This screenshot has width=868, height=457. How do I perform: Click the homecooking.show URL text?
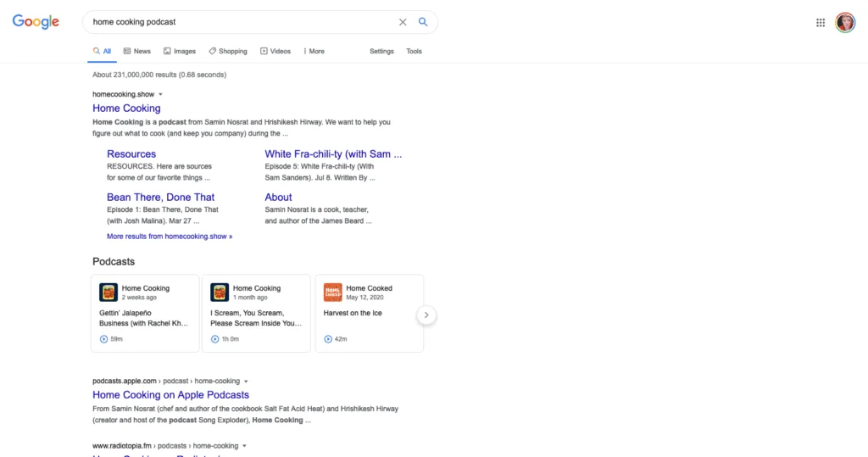(x=124, y=94)
